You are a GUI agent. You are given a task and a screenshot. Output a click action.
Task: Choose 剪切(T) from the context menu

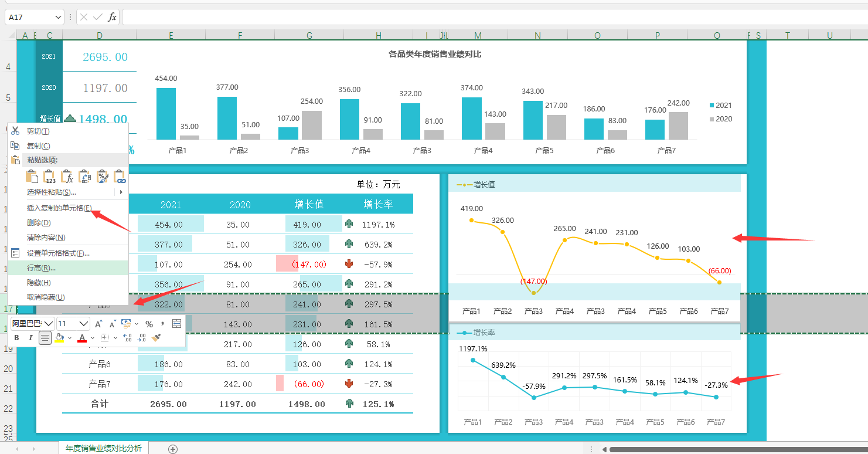[67, 131]
